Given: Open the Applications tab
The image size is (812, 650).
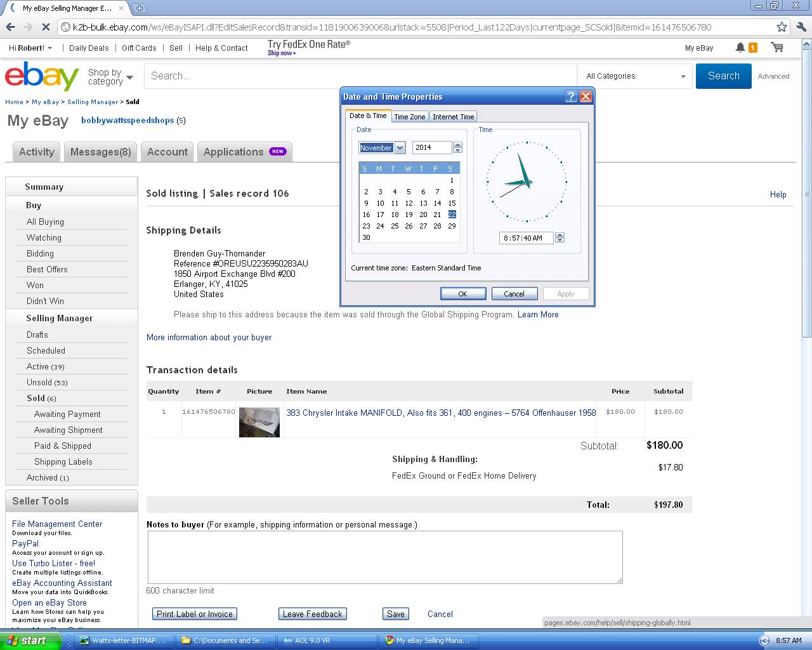Looking at the screenshot, I should pyautogui.click(x=244, y=152).
